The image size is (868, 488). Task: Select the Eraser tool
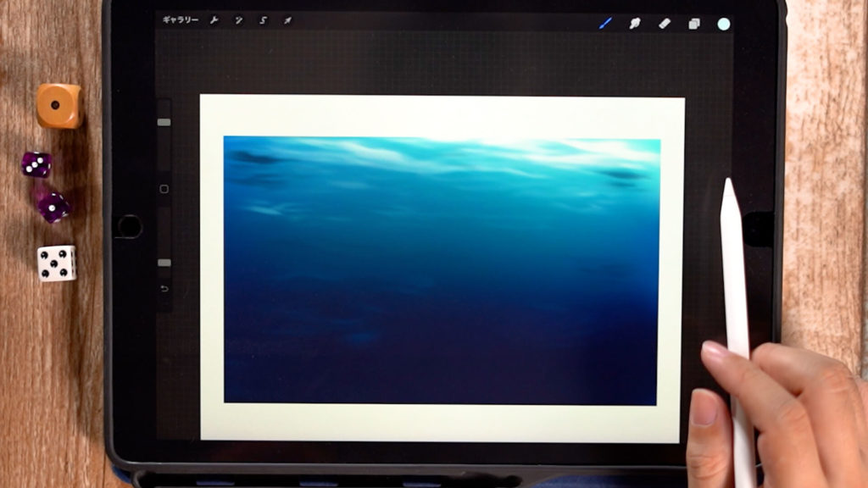click(x=664, y=24)
